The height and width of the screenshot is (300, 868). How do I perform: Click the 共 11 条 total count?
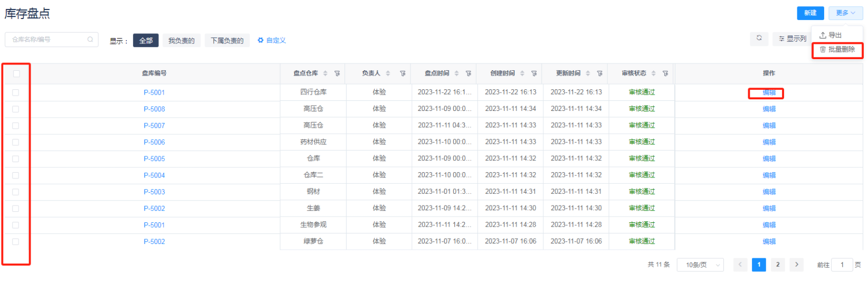pyautogui.click(x=659, y=265)
